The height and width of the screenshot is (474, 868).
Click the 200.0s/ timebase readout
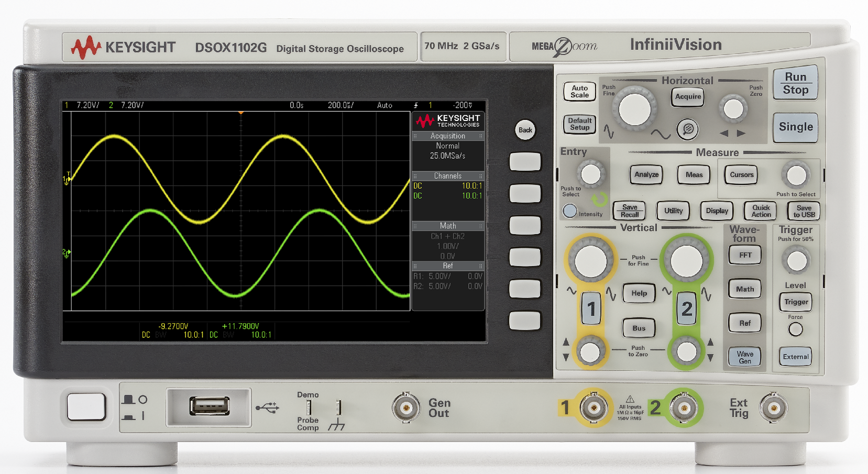pyautogui.click(x=340, y=105)
